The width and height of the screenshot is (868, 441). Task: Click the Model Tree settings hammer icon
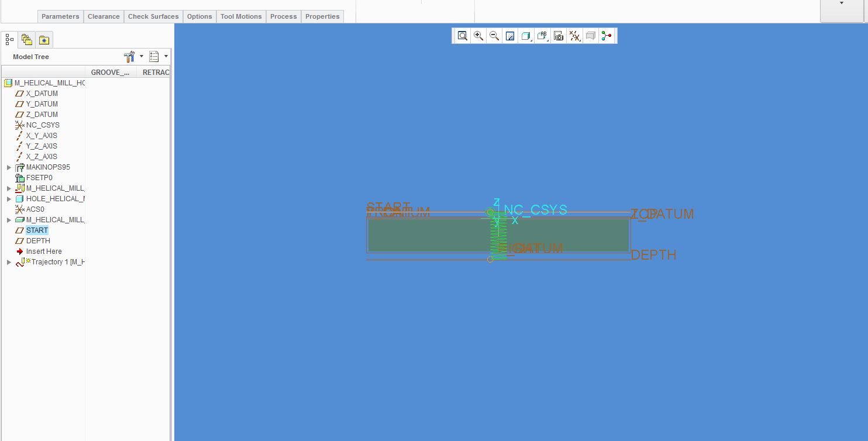(x=130, y=57)
